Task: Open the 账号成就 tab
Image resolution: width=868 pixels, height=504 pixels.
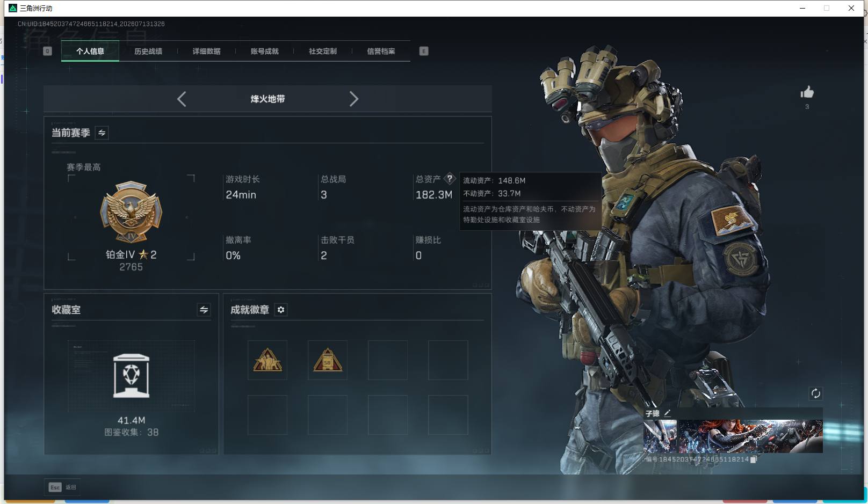Action: [264, 51]
